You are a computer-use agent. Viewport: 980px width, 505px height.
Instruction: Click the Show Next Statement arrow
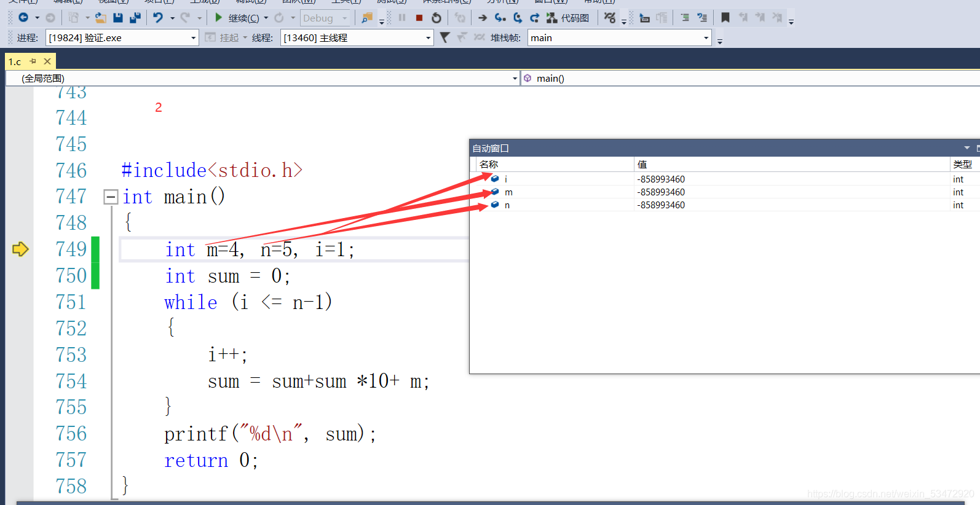click(483, 18)
